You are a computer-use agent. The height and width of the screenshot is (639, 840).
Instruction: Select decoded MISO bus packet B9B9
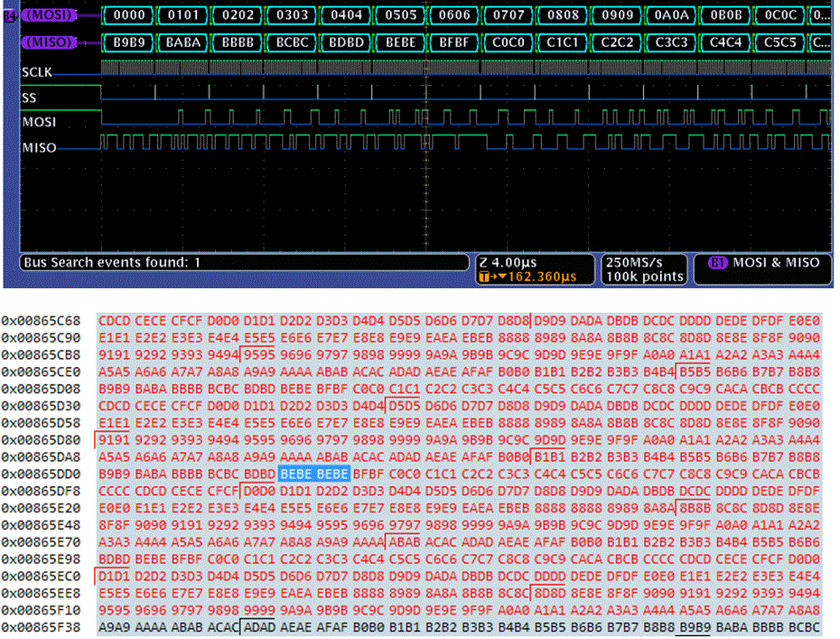(129, 42)
